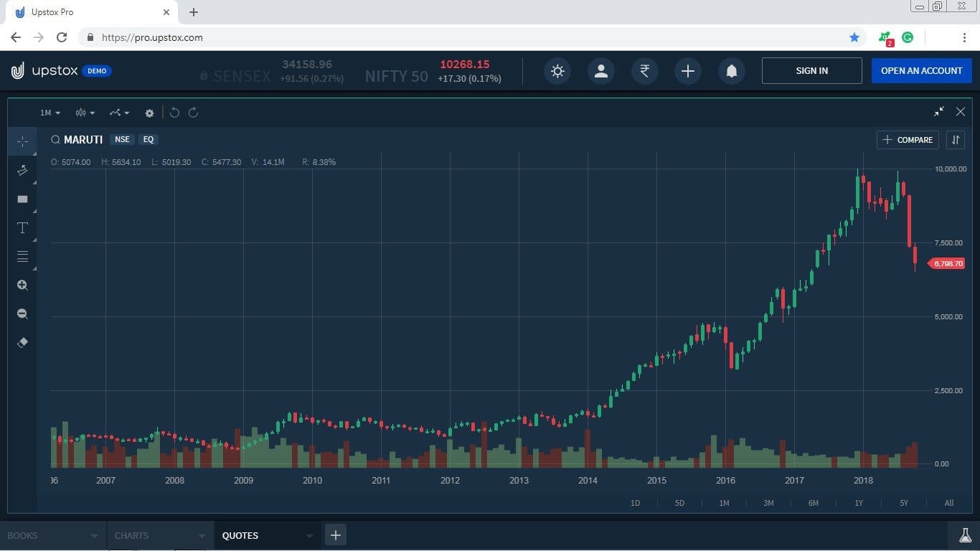
Task: Select the rectangle drawing tool
Action: pyautogui.click(x=22, y=199)
